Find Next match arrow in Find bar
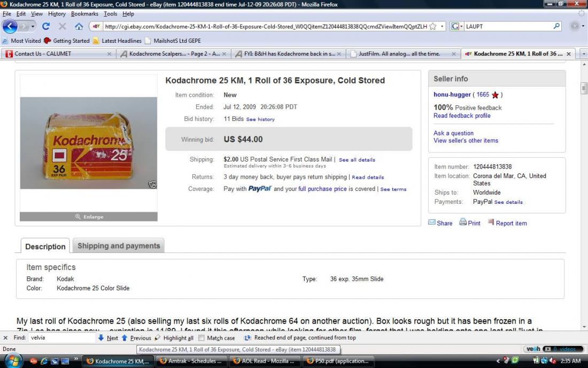Image resolution: width=588 pixels, height=368 pixels. coord(101,338)
